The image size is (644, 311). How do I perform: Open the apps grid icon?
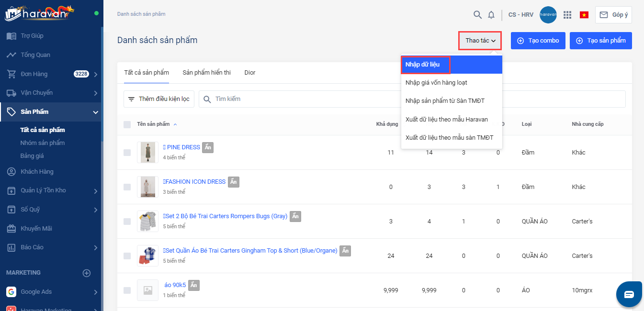(567, 15)
